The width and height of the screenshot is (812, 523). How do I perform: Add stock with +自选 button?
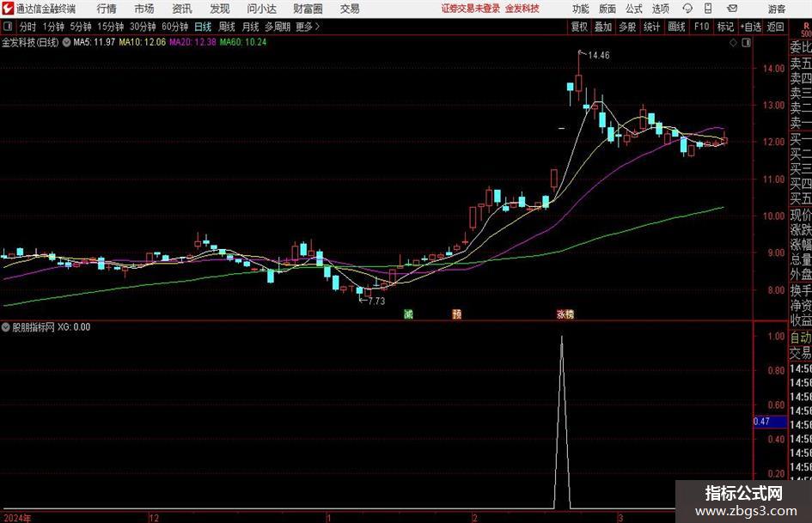coord(750,27)
